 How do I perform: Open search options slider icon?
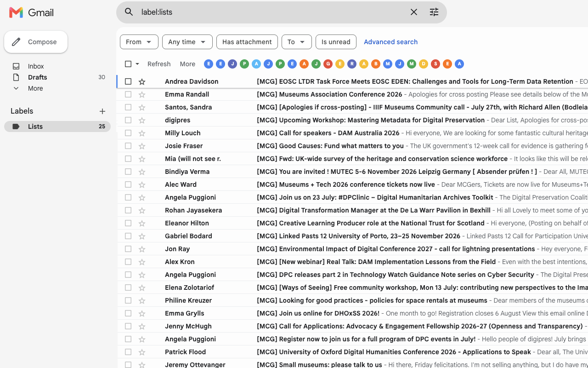pyautogui.click(x=434, y=12)
